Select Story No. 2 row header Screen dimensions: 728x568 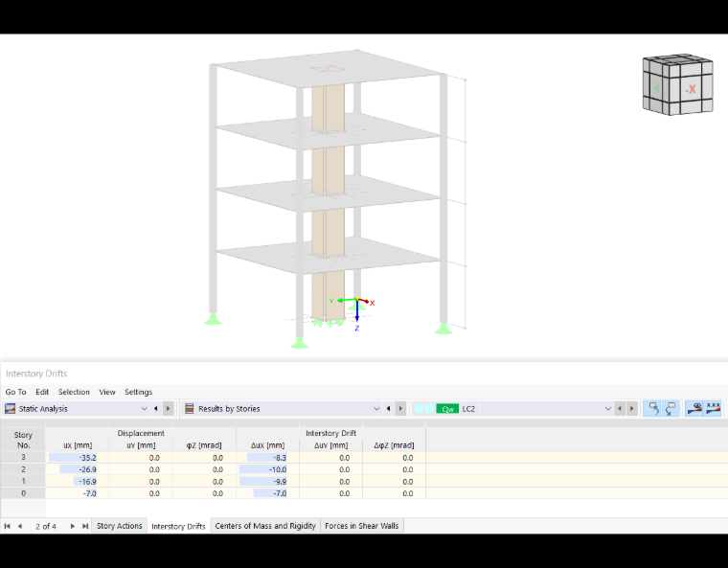pyautogui.click(x=23, y=469)
